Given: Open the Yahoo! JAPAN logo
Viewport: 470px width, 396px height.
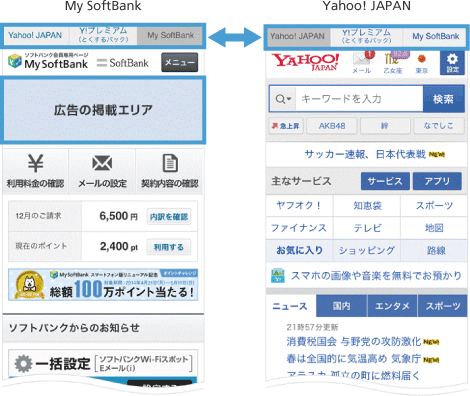Looking at the screenshot, I should (x=305, y=62).
